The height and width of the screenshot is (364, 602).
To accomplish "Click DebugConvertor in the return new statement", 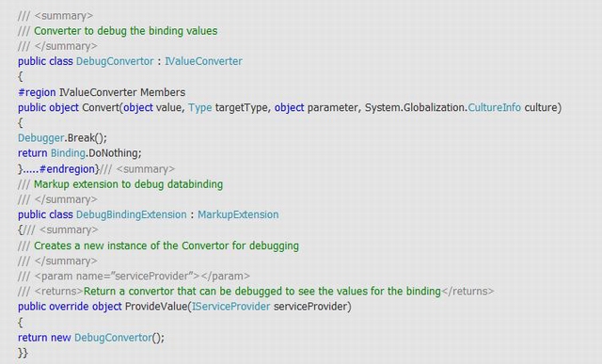I will (x=113, y=338).
